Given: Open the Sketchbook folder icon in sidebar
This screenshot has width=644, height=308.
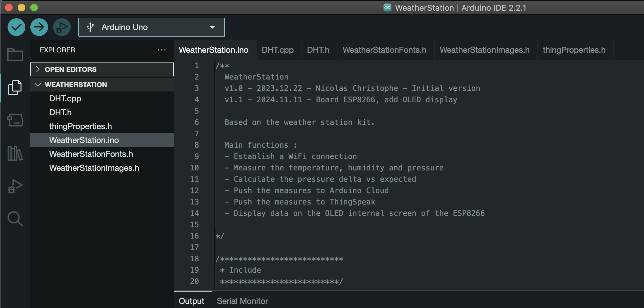Looking at the screenshot, I should [x=15, y=55].
